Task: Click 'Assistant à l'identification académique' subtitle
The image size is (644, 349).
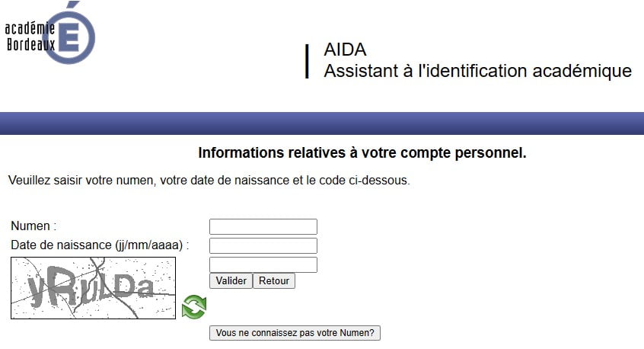Action: pyautogui.click(x=477, y=71)
